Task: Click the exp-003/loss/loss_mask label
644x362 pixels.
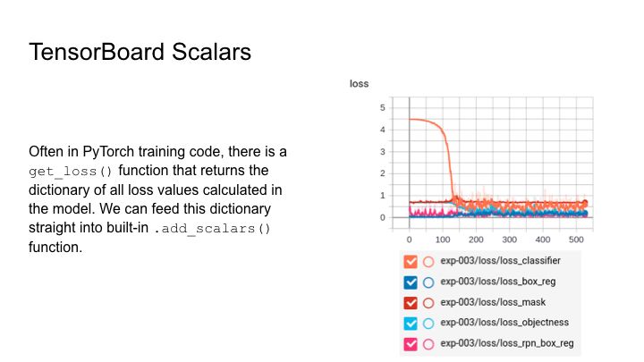Action: click(493, 302)
